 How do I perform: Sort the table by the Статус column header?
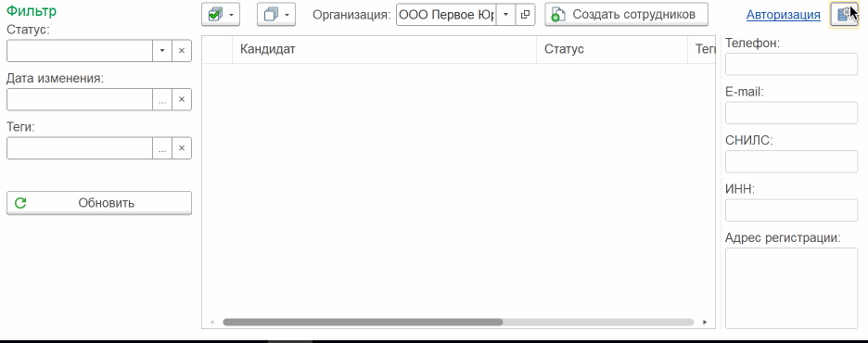pos(612,49)
